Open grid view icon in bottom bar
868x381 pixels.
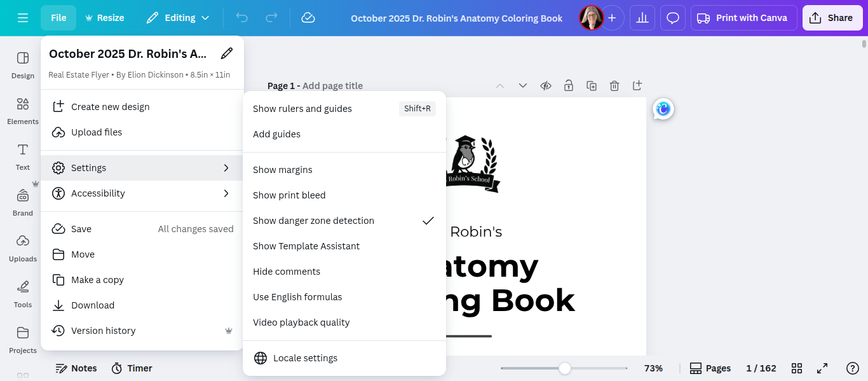797,368
